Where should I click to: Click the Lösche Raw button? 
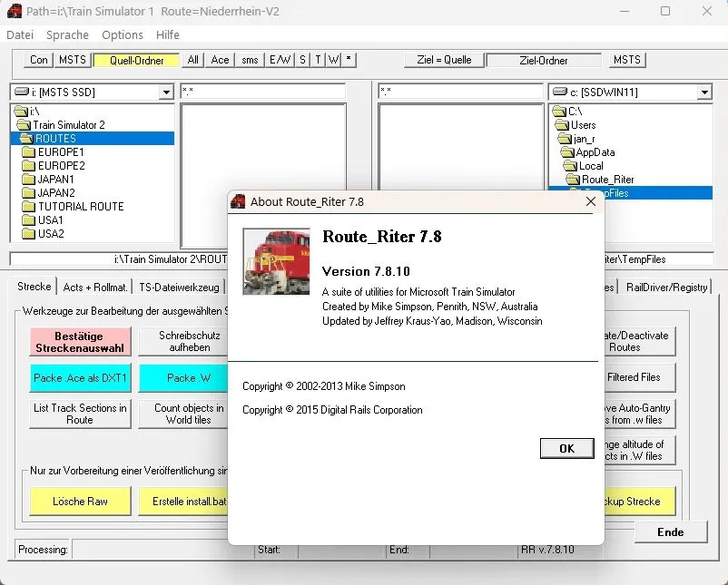coord(80,501)
